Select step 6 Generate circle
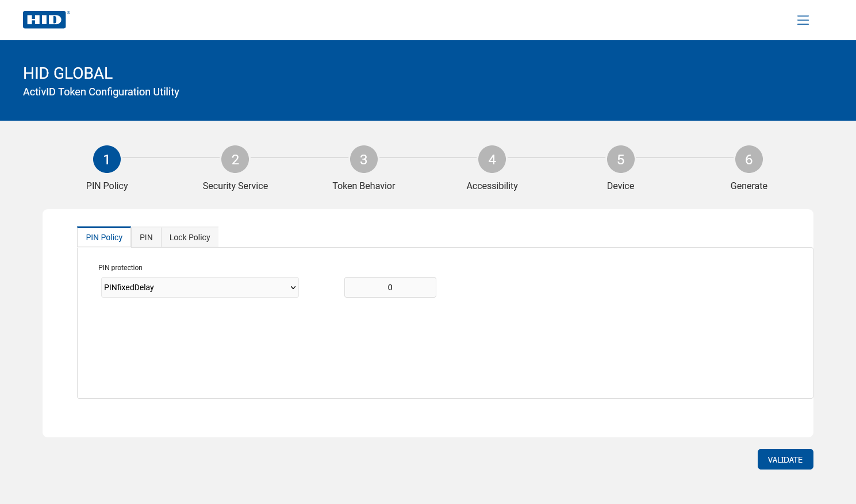856x504 pixels. pyautogui.click(x=748, y=159)
